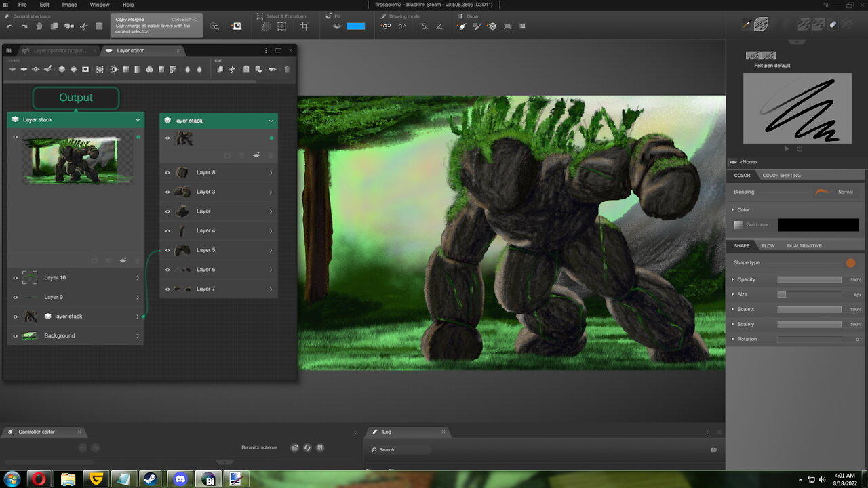Click the adjustment brightness icon in Layer editor
Viewport: 868px width, 488px height.
pyautogui.click(x=114, y=69)
